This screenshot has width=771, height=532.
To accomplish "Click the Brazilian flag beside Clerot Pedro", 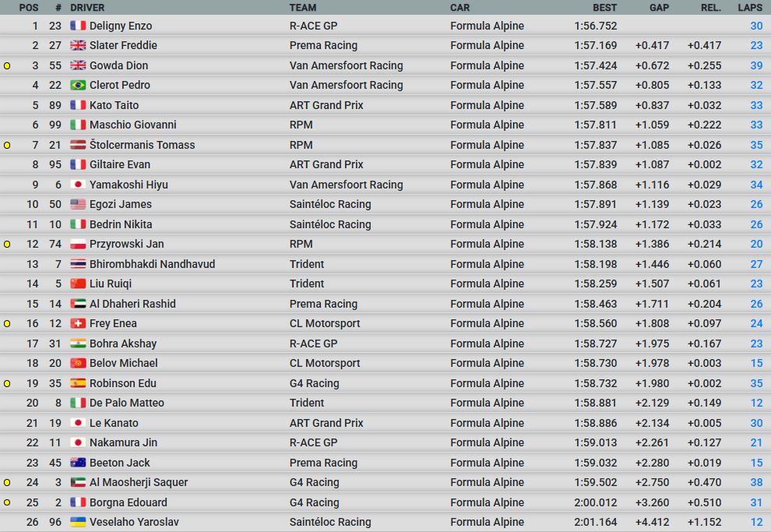I will 78,85.
